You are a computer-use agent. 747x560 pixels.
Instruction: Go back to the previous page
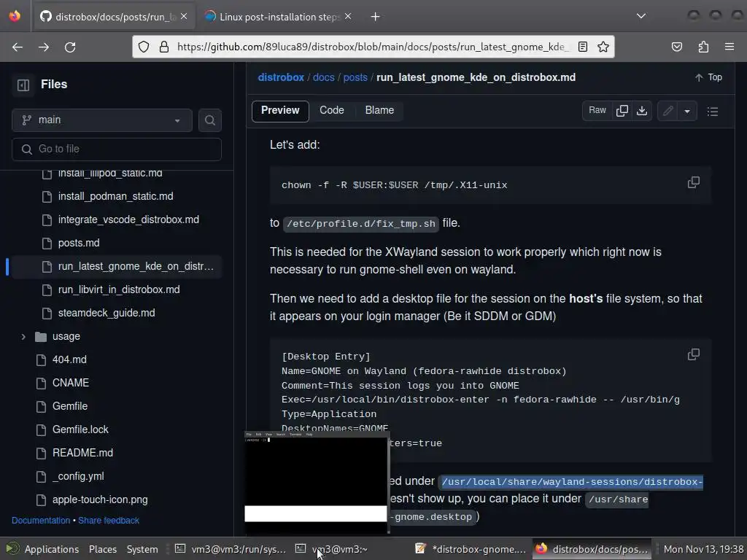pyautogui.click(x=18, y=47)
